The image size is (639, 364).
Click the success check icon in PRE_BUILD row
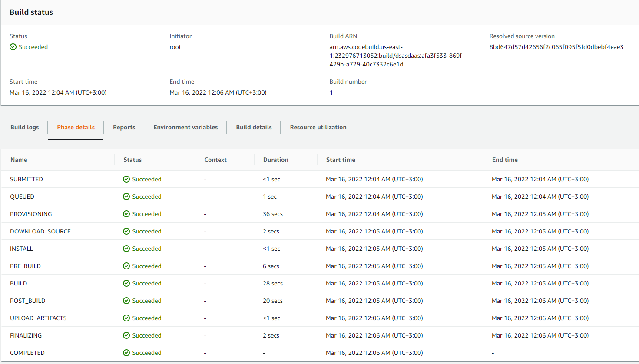click(126, 266)
